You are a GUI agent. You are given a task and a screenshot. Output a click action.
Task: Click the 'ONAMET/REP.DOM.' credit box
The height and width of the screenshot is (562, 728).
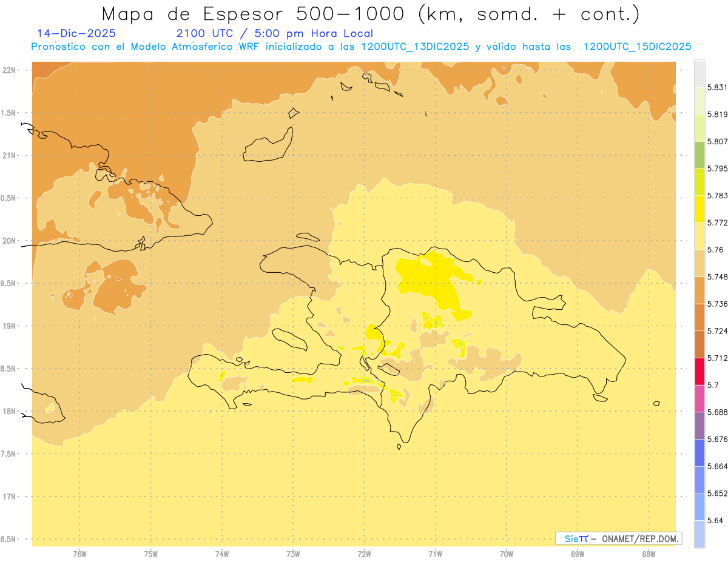(618, 538)
